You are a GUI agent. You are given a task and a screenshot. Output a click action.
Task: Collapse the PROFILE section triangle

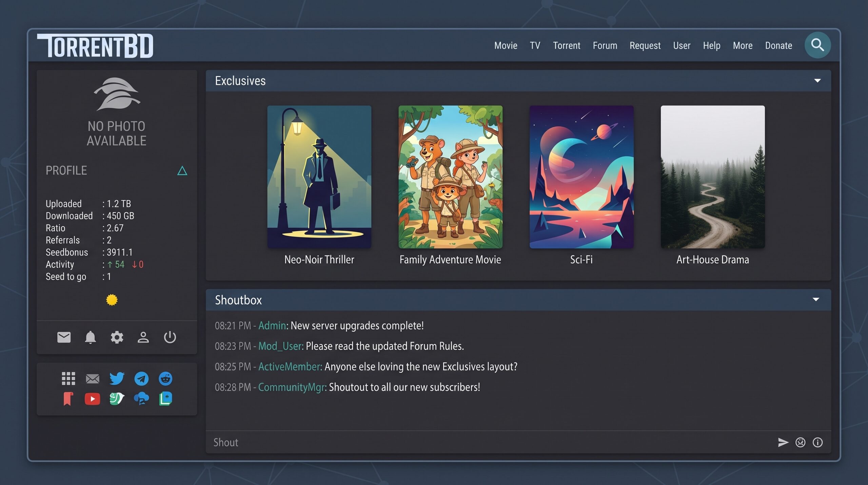point(182,170)
